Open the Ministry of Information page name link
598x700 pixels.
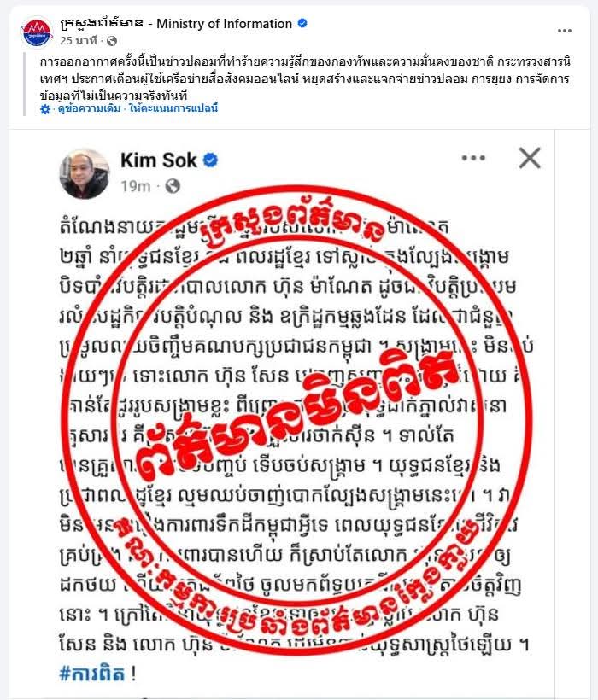pyautogui.click(x=176, y=23)
